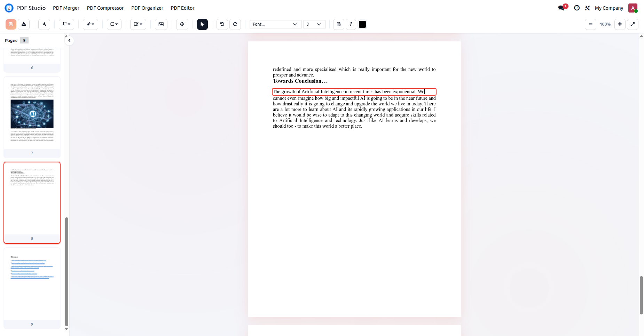Click the document vertical scrollbar thumb
Image resolution: width=644 pixels, height=336 pixels.
pyautogui.click(x=641, y=295)
